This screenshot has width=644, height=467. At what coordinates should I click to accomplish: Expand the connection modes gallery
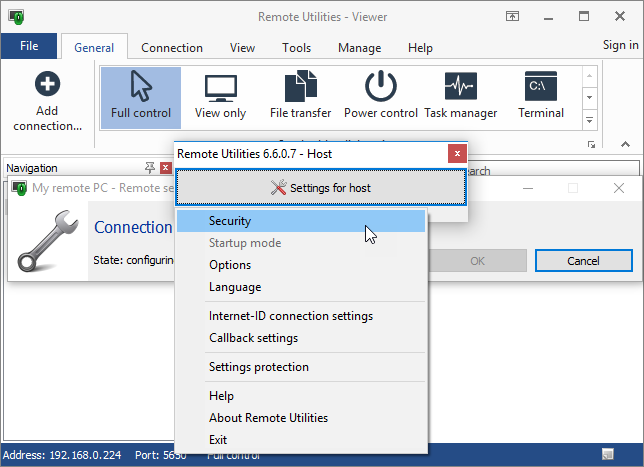(589, 120)
